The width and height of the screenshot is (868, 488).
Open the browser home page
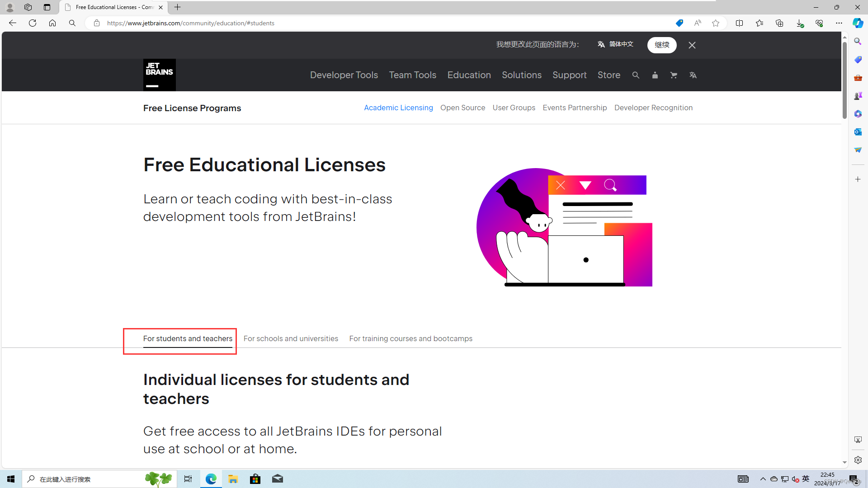[x=52, y=23]
